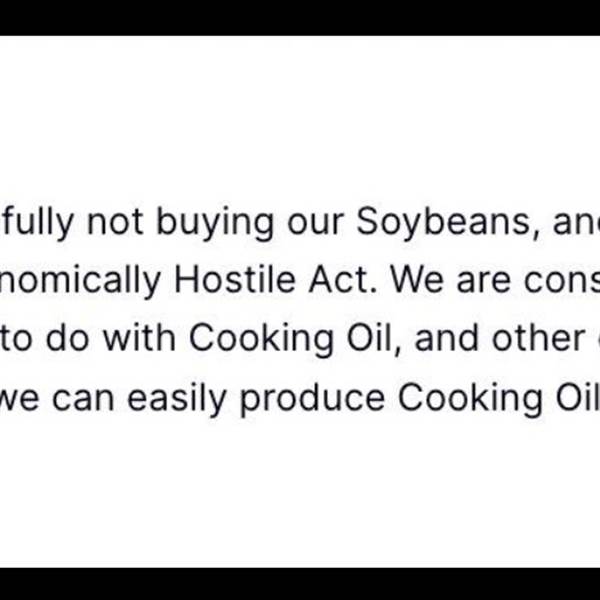Click the black bar at the top

point(300,17)
